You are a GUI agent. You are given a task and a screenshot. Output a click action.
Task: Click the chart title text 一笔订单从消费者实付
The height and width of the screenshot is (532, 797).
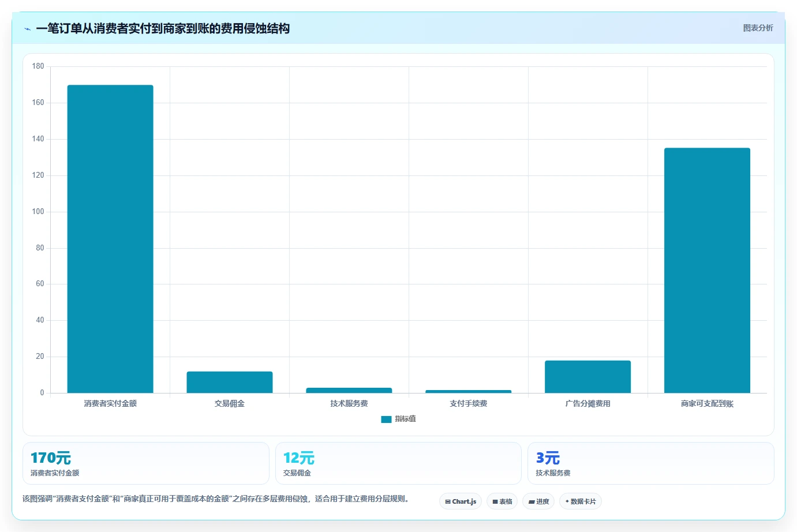click(93, 28)
